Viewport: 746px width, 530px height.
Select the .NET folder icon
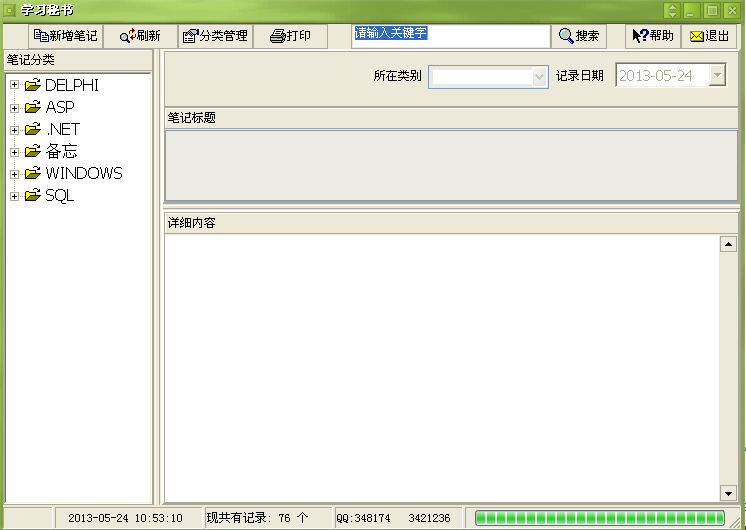click(33, 129)
